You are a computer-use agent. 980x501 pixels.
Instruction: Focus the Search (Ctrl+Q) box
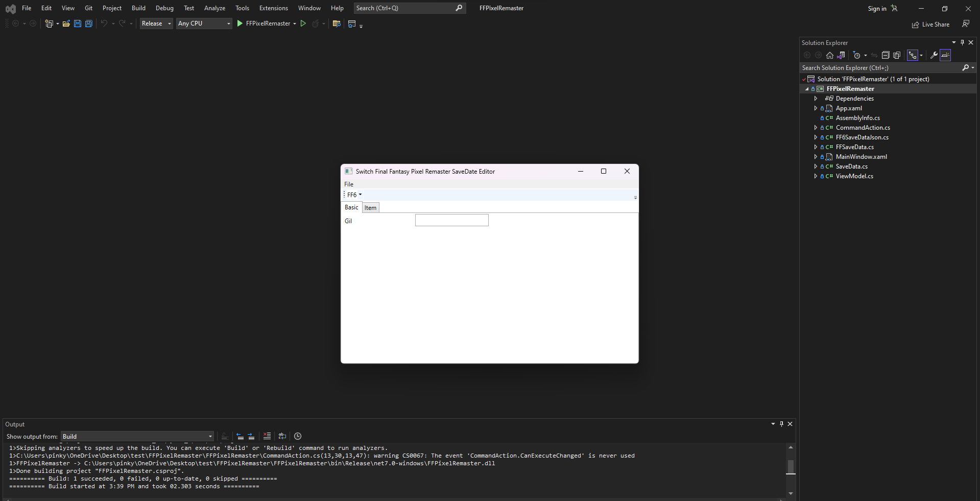point(410,8)
